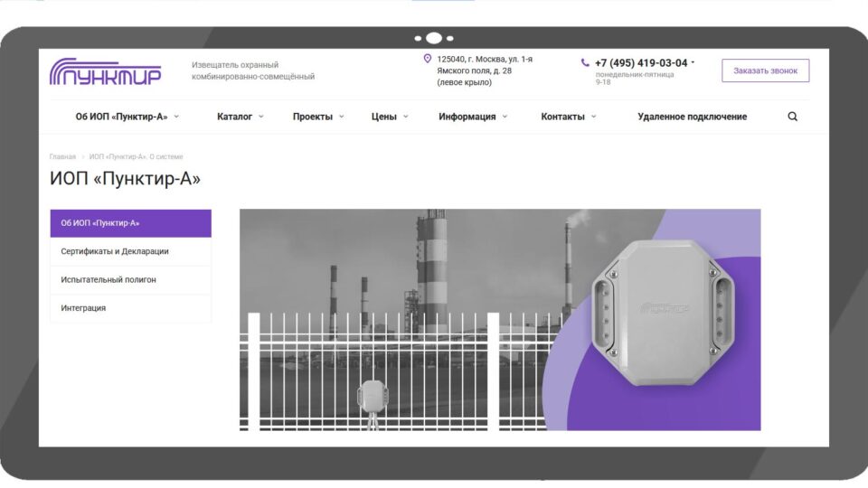This screenshot has width=868, height=488.
Task: Go to Удаленное подключение
Action: coord(692,117)
